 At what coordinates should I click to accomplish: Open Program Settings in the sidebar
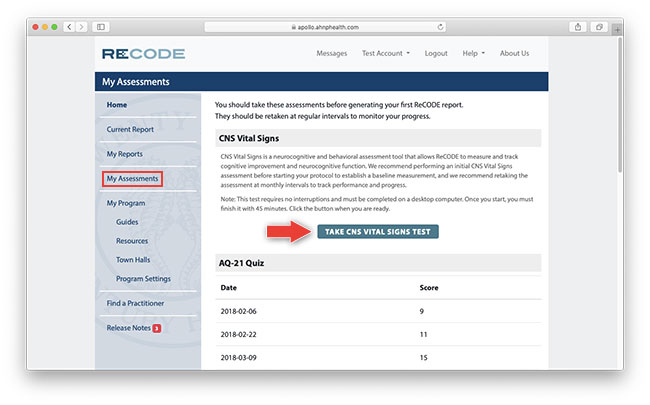coord(143,279)
